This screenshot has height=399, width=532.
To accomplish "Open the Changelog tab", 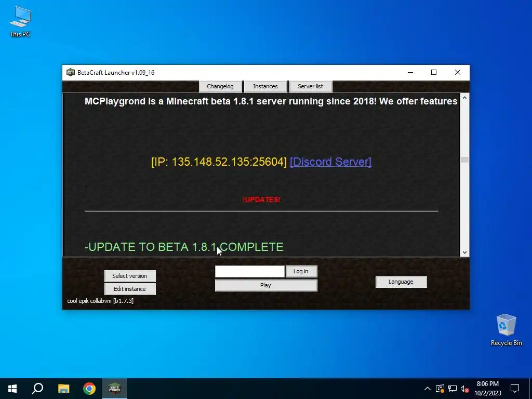I will tap(220, 86).
